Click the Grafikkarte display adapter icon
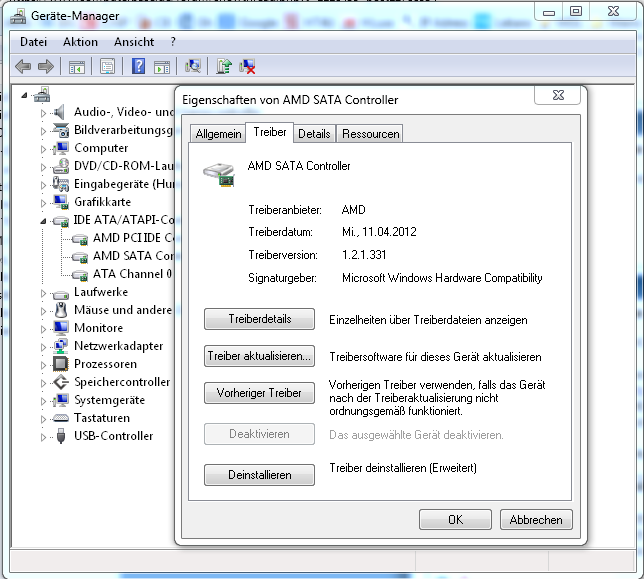Image resolution: width=644 pixels, height=579 pixels. tap(61, 202)
